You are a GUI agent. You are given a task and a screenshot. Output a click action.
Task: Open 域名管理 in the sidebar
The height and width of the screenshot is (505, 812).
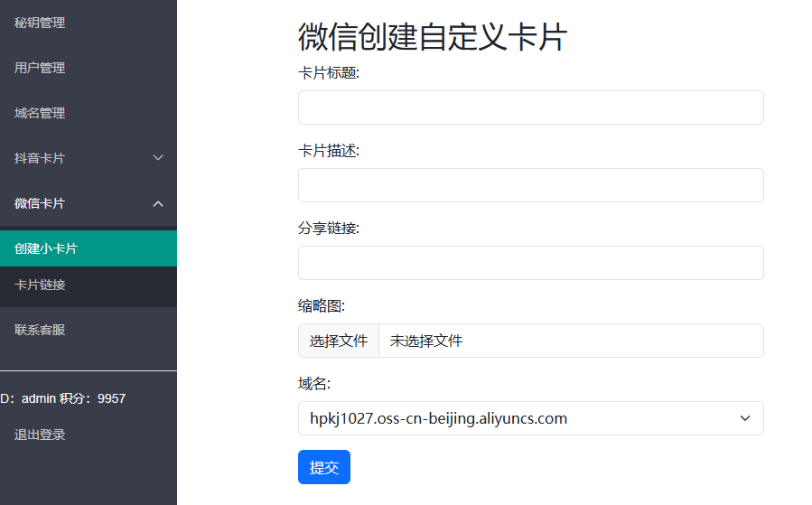40,113
